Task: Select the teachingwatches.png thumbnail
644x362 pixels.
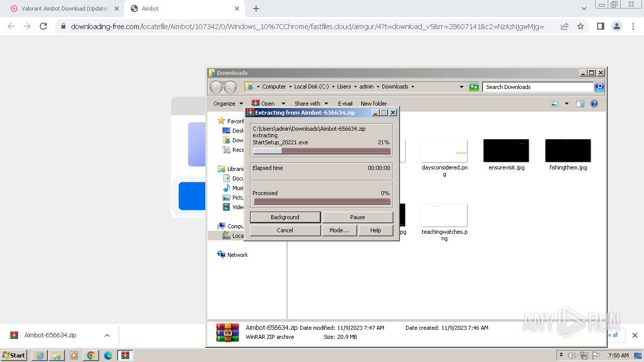Action: (444, 215)
